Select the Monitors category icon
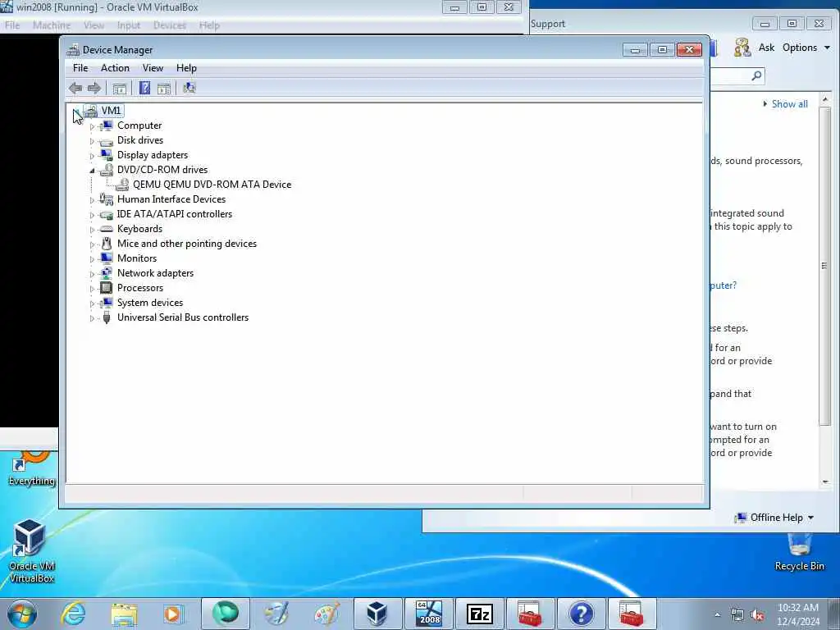Screen dimensions: 840x630 tap(107, 258)
